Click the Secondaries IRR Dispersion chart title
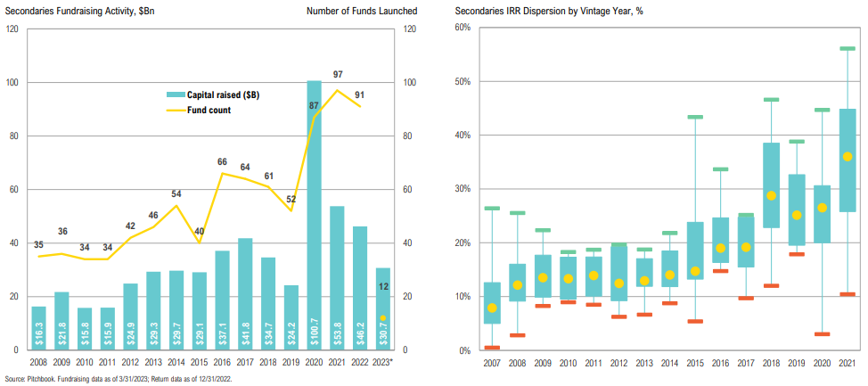The width and height of the screenshot is (868, 386). pos(537,12)
